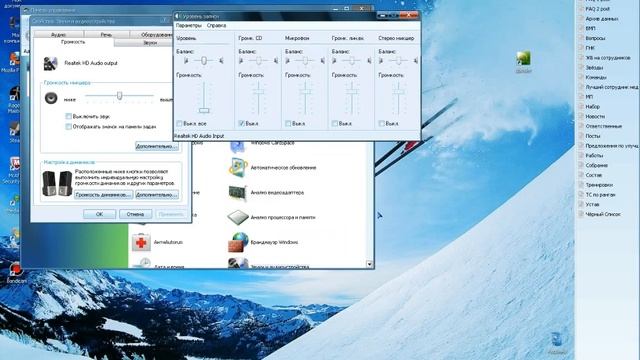
Task: Click the recording level window title speaker icon
Action: click(x=178, y=16)
